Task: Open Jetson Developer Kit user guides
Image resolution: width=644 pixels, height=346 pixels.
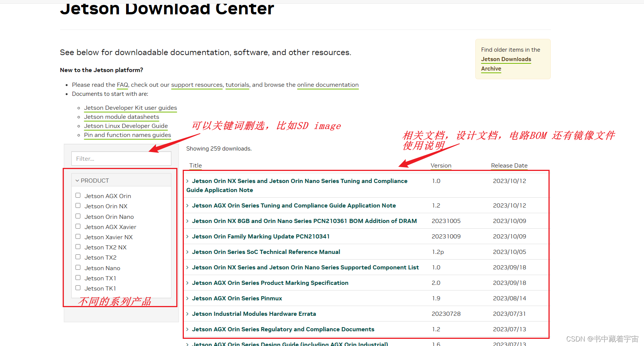Action: point(130,108)
